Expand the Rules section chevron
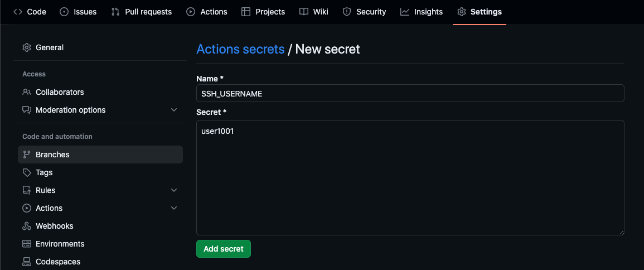The height and width of the screenshot is (270, 644). coord(174,190)
